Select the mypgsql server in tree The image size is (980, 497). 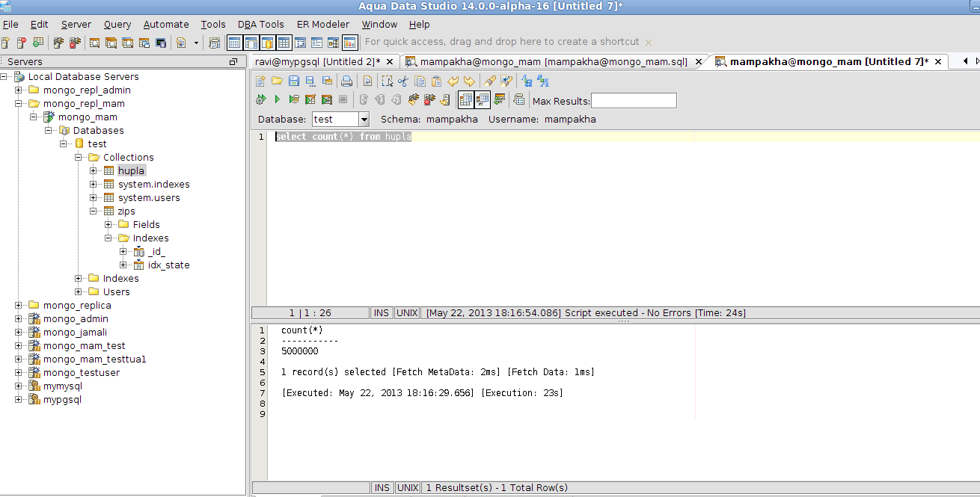click(x=62, y=399)
